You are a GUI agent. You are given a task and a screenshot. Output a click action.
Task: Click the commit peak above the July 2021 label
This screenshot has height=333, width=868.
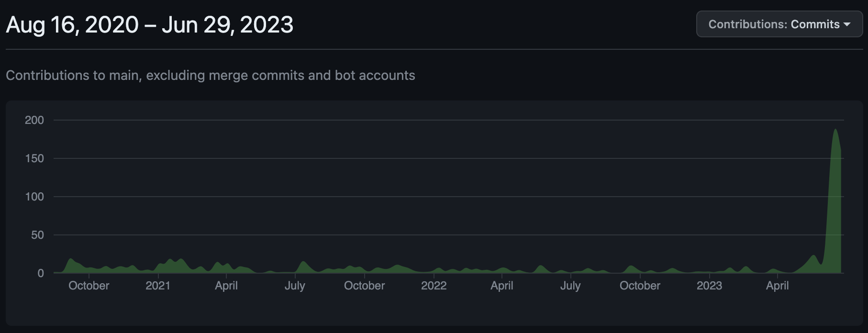[x=303, y=266]
